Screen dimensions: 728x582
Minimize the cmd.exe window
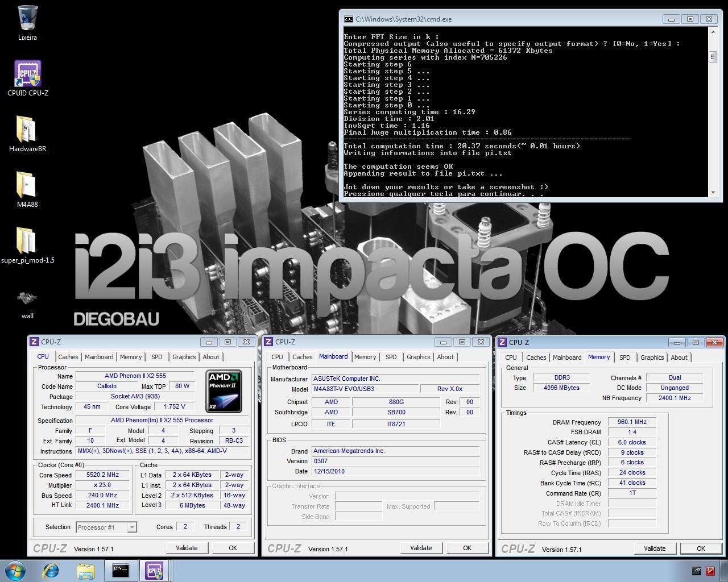(x=671, y=19)
